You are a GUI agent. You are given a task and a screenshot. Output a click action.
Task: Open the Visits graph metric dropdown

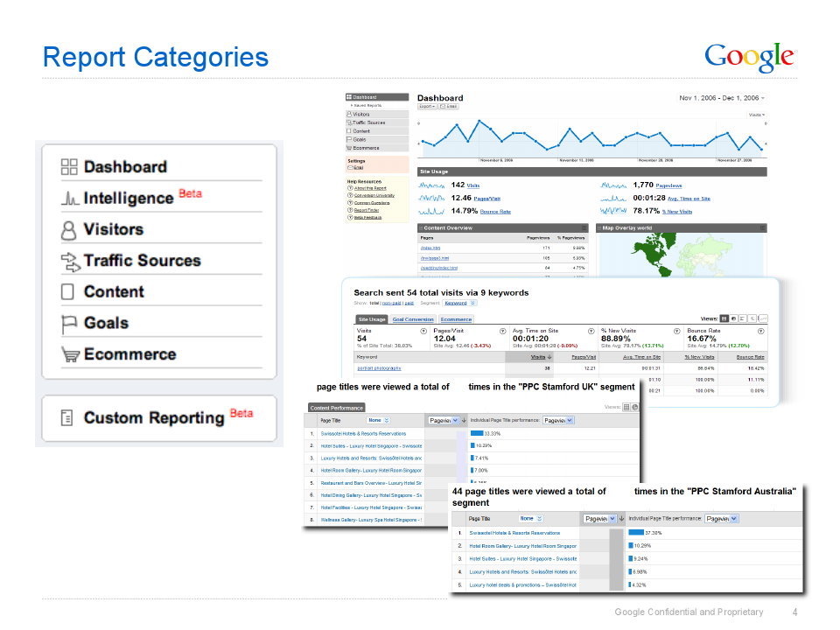pos(756,115)
